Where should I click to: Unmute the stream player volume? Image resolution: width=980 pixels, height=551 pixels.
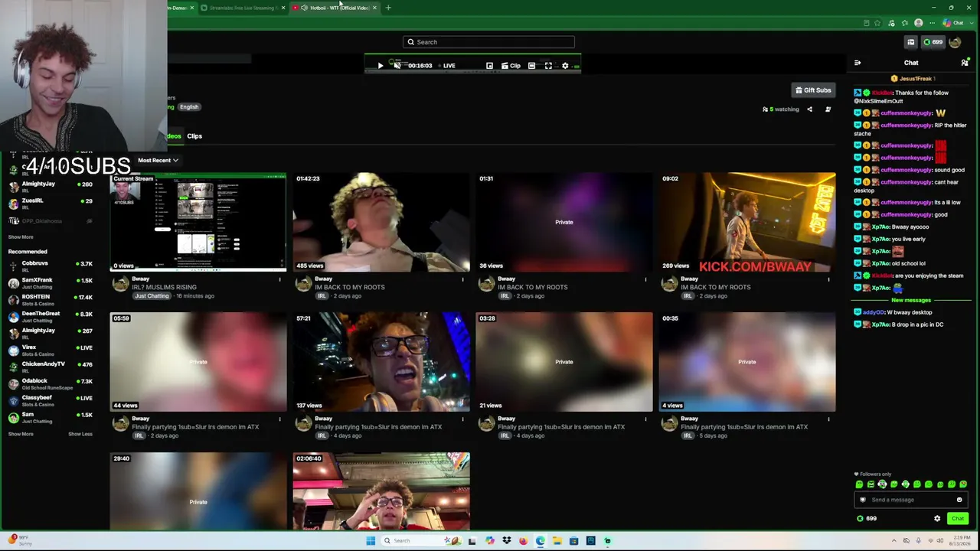pyautogui.click(x=397, y=66)
